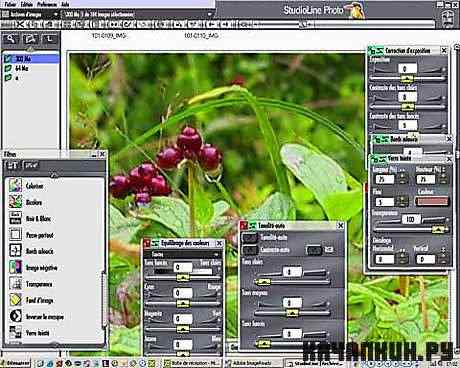
Task: Select the Bicolore filter icon
Action: [x=15, y=202]
